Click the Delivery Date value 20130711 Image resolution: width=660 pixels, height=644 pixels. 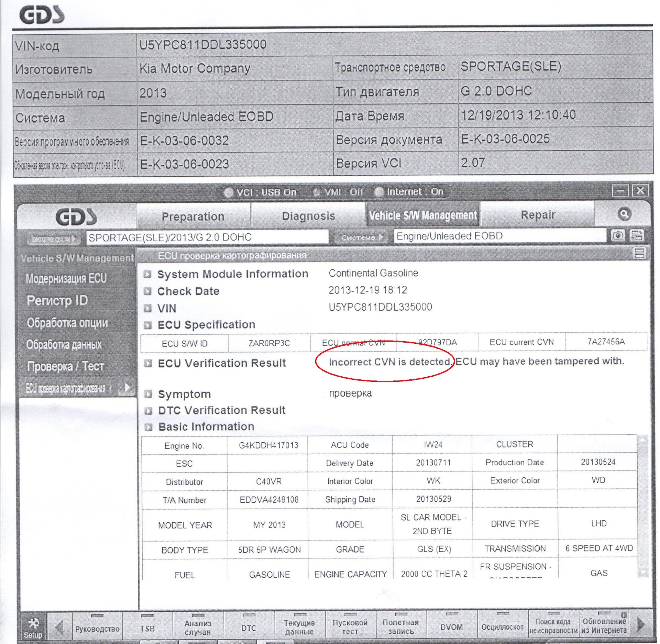tap(433, 463)
